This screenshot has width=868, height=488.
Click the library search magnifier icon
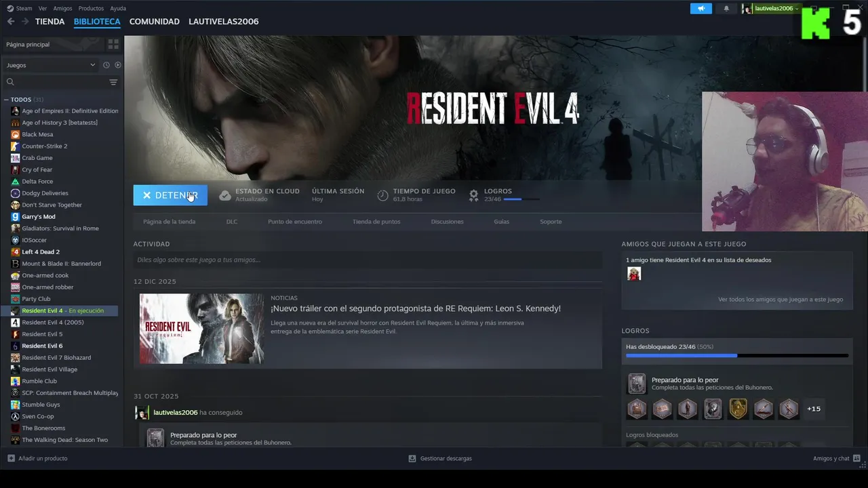10,82
